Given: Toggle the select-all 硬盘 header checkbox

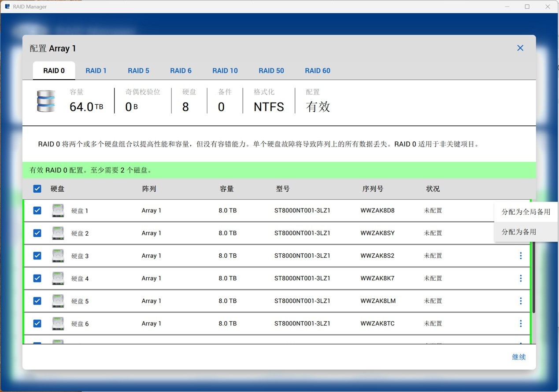Looking at the screenshot, I should coord(37,189).
